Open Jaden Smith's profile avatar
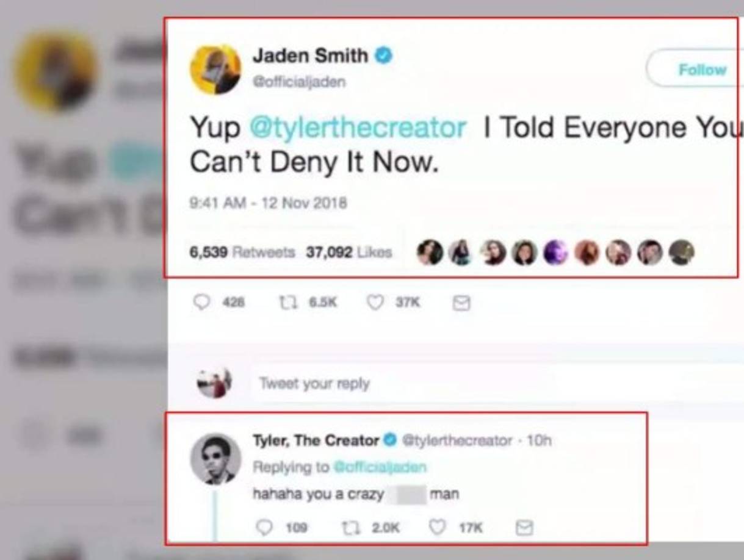This screenshot has width=744, height=560. click(215, 70)
